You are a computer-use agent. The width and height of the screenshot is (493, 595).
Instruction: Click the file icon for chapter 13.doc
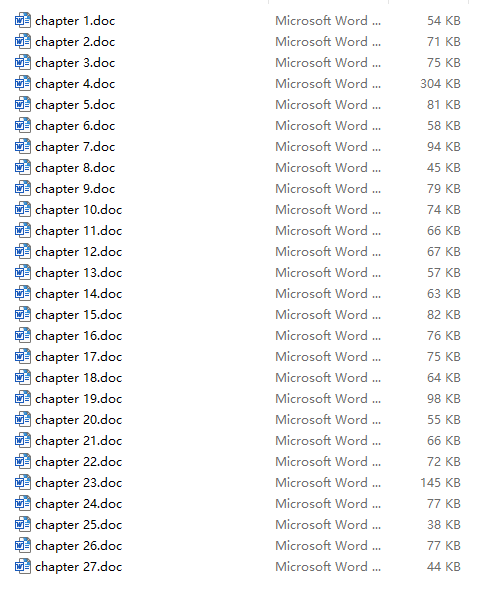pyautogui.click(x=23, y=272)
